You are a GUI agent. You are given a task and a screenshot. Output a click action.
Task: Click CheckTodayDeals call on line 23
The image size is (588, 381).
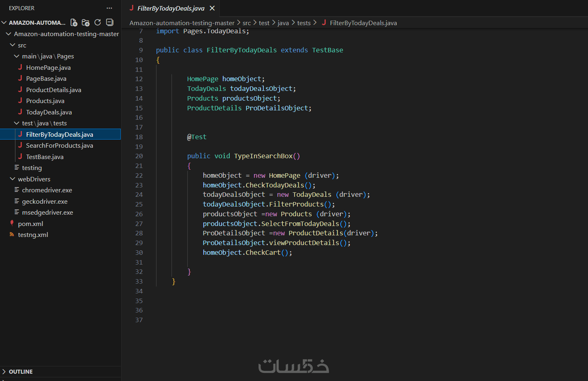coord(275,185)
